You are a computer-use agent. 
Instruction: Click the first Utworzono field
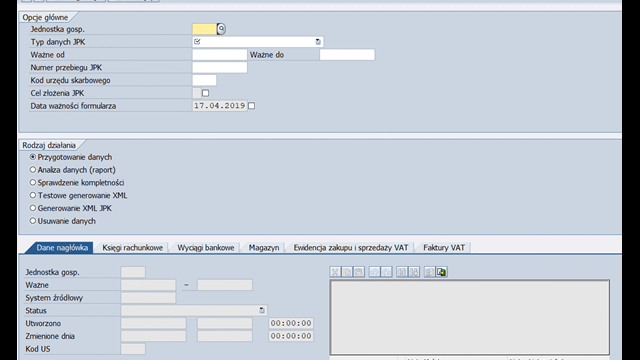153,323
